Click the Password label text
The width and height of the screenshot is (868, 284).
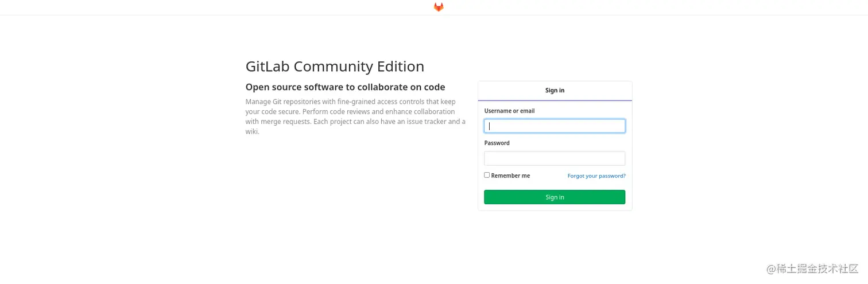[x=497, y=143]
